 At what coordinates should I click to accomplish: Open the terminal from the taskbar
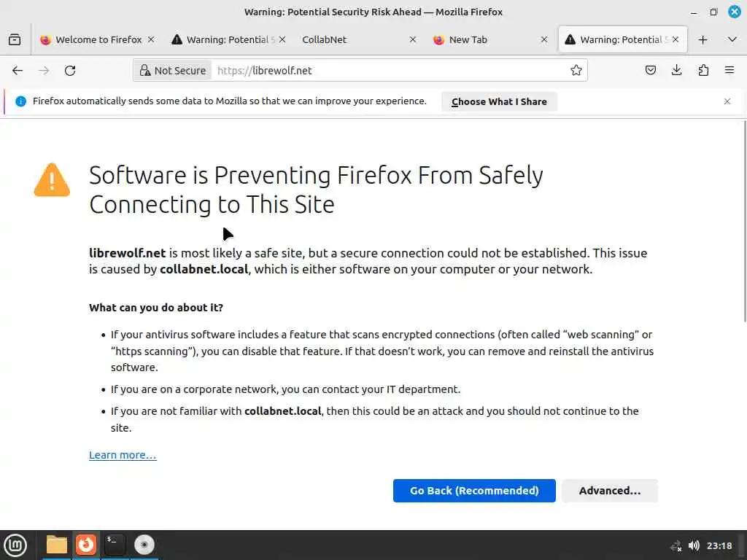pos(115,544)
